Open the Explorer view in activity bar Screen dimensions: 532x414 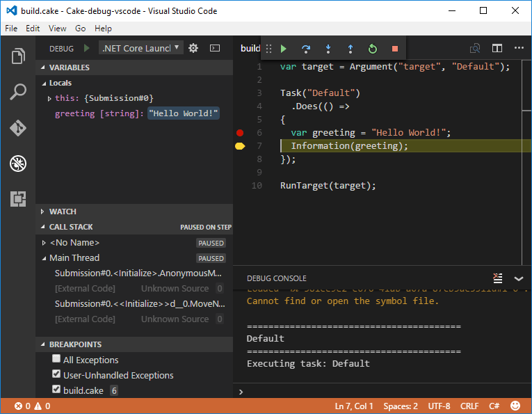[18, 56]
